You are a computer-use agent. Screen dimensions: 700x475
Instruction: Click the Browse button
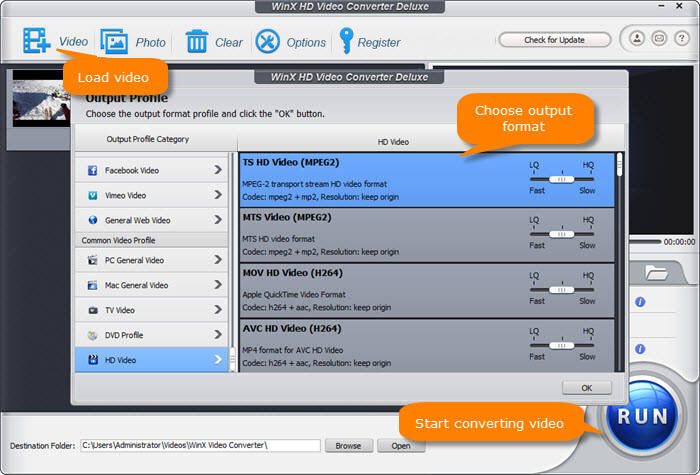348,446
